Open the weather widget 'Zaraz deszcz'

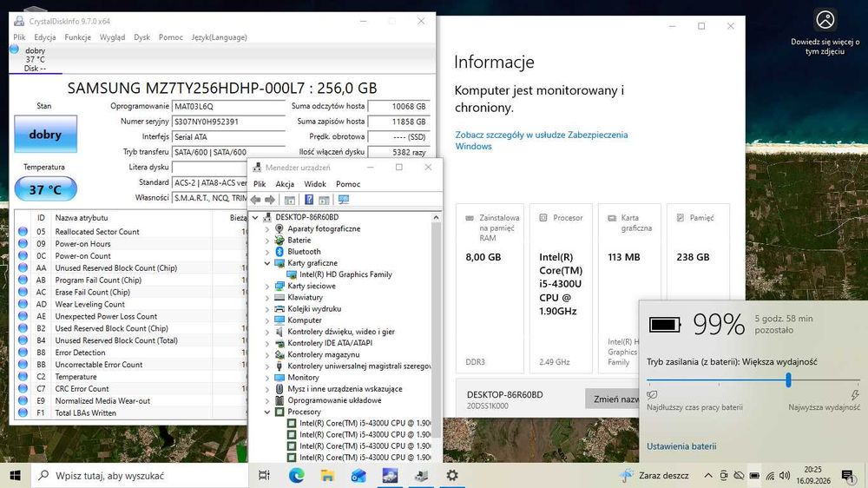click(x=654, y=475)
